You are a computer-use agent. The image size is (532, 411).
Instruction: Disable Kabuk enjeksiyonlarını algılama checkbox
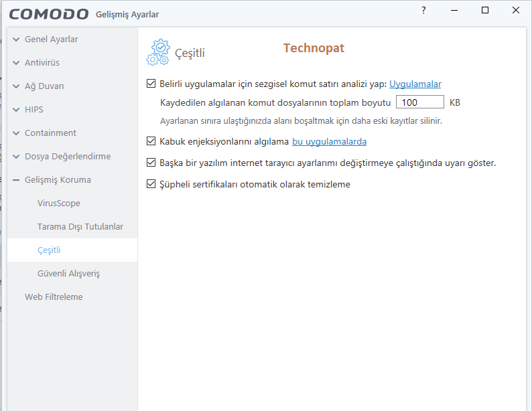tap(151, 141)
